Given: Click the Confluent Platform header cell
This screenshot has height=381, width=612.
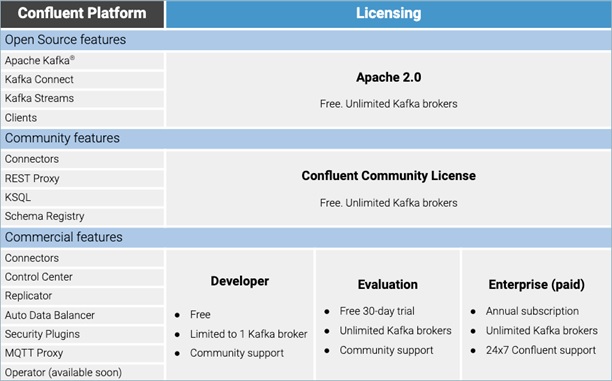Looking at the screenshot, I should 82,14.
